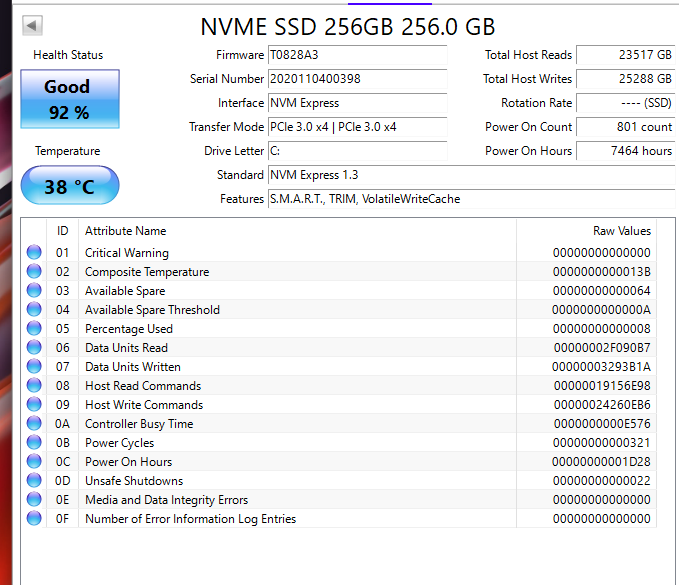Select the Data Units Read attribute name

point(126,348)
